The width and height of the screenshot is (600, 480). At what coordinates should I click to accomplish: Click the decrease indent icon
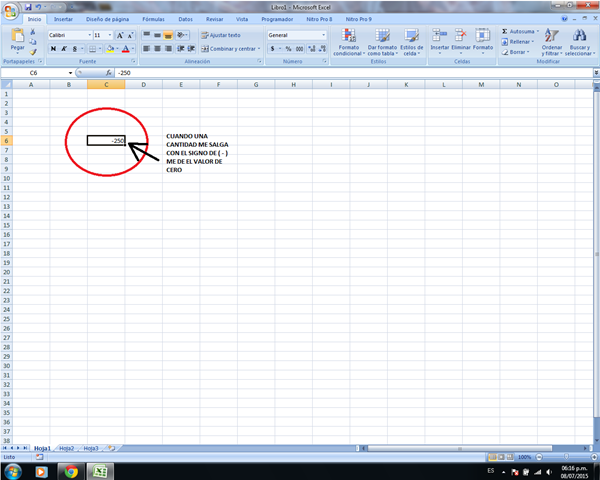coord(181,49)
